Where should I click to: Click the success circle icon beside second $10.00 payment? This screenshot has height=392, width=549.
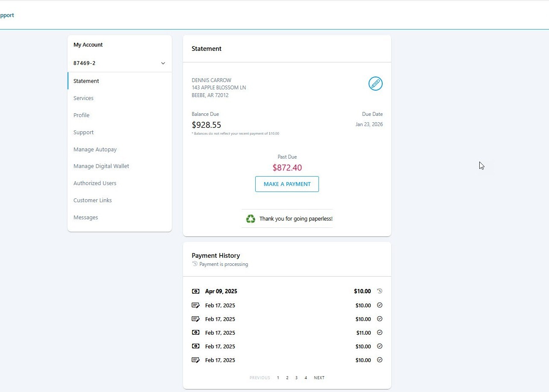click(379, 319)
